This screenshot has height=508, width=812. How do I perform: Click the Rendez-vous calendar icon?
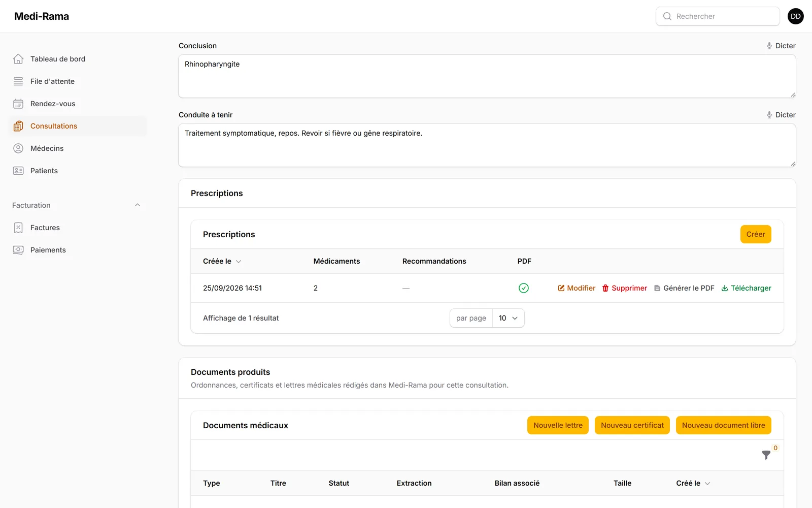(18, 104)
